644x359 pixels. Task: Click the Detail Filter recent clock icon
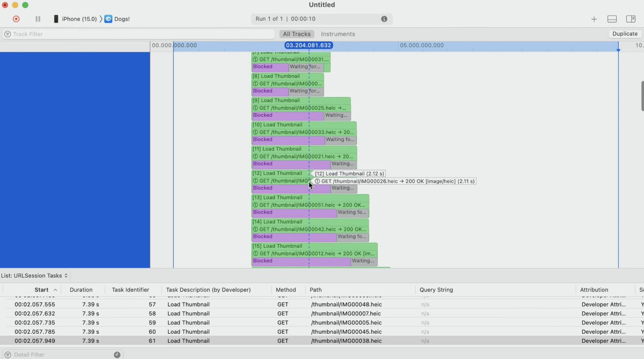click(x=117, y=354)
